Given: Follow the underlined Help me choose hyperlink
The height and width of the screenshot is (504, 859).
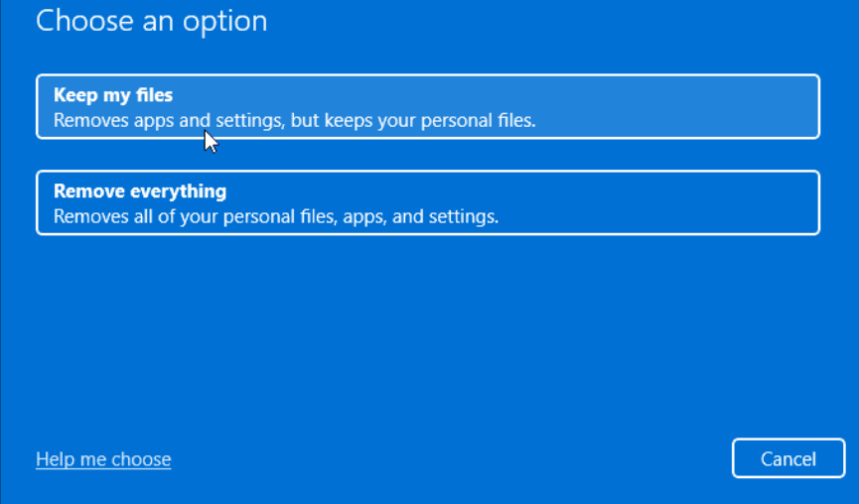Looking at the screenshot, I should (103, 459).
